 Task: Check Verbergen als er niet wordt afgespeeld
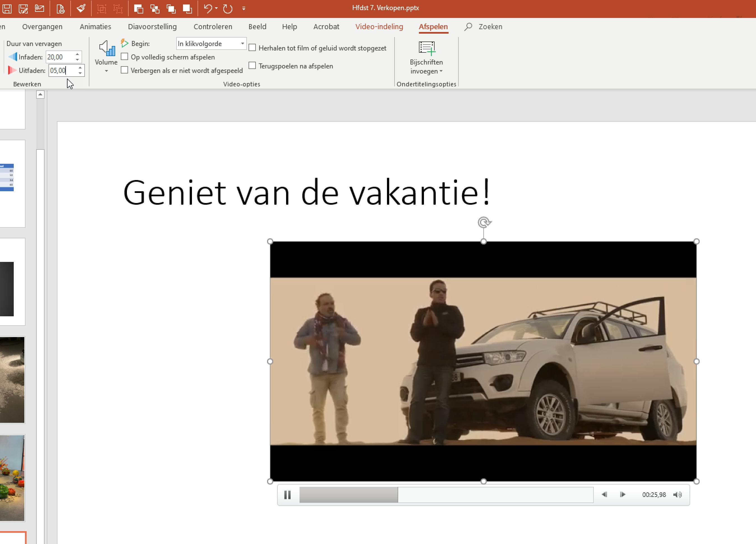124,70
